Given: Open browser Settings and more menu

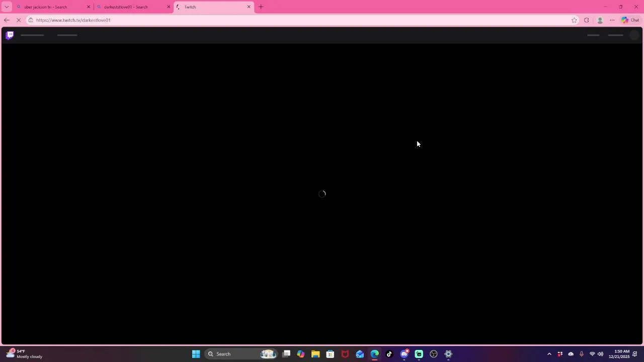Looking at the screenshot, I should coord(612,20).
